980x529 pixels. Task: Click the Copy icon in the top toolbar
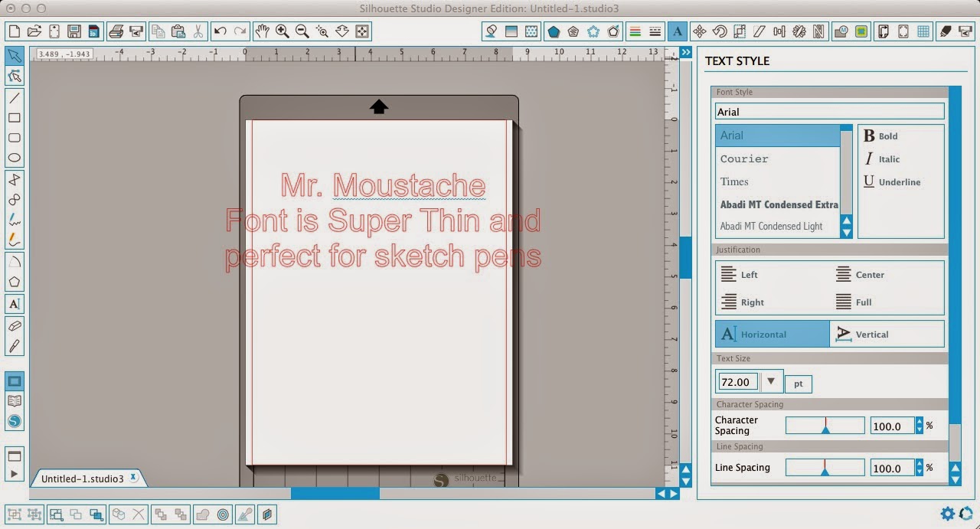(x=158, y=31)
